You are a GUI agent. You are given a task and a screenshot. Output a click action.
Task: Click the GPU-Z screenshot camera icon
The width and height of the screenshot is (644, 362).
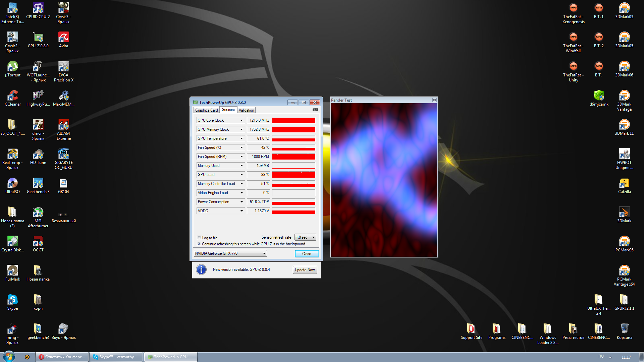pos(315,110)
